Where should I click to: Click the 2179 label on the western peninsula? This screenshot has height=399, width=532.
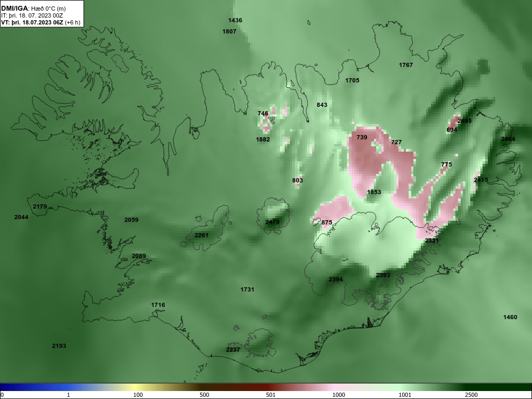40,206
